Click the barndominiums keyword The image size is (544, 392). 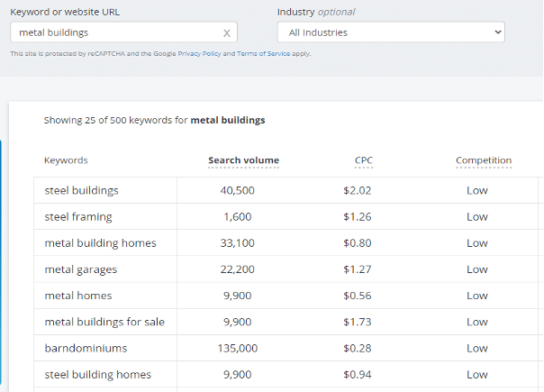tap(86, 348)
